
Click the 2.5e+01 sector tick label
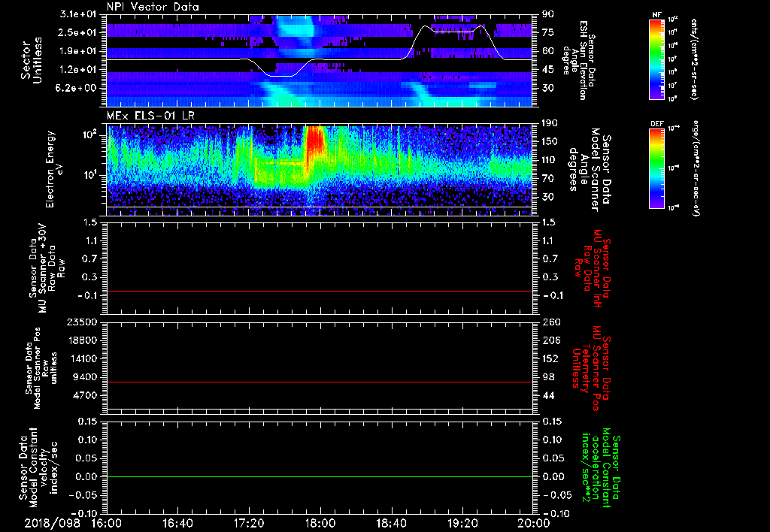78,32
